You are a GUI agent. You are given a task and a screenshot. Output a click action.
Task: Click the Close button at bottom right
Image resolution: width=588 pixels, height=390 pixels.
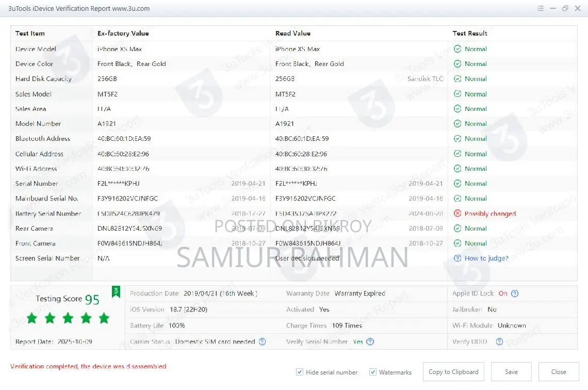[559, 371]
